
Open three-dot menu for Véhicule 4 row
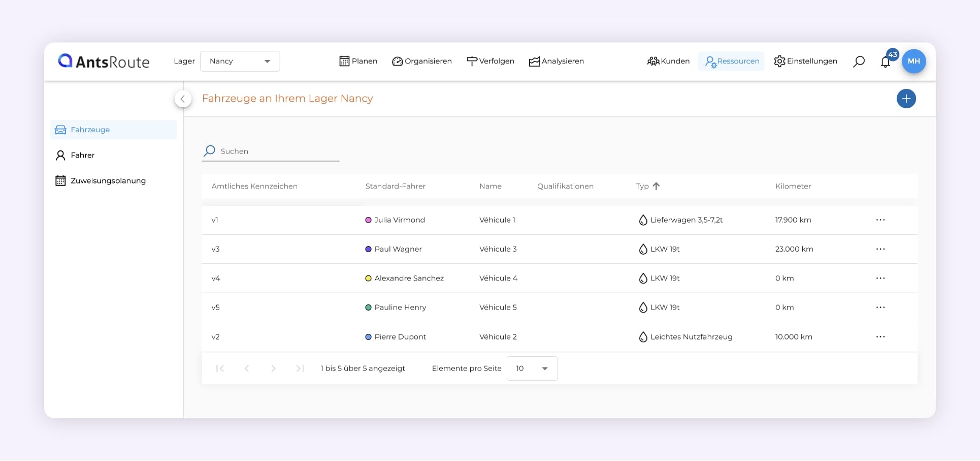(880, 279)
